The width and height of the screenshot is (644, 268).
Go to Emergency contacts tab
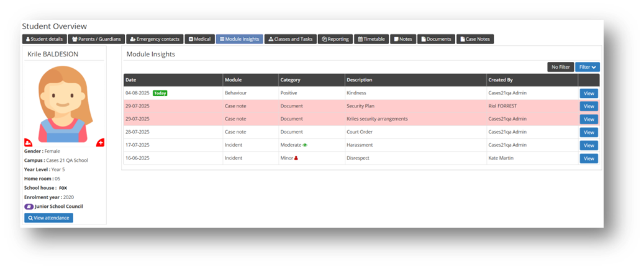[155, 39]
